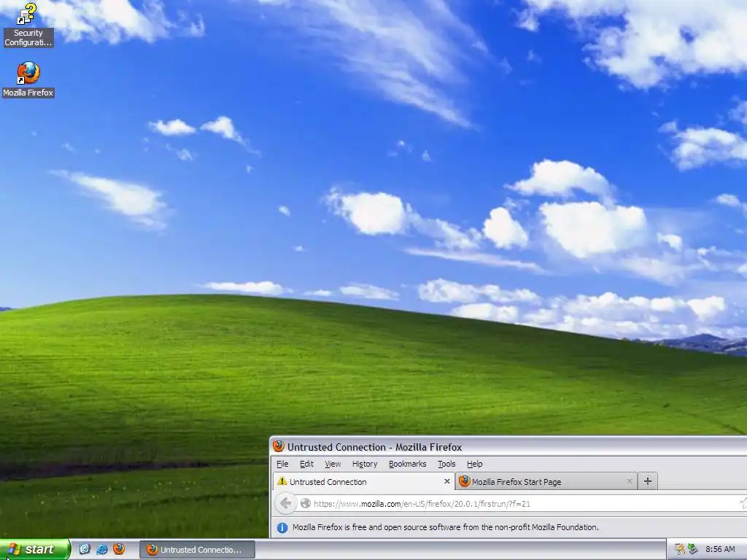Click the 8:56 AM clock
The height and width of the screenshot is (560, 747).
720,550
